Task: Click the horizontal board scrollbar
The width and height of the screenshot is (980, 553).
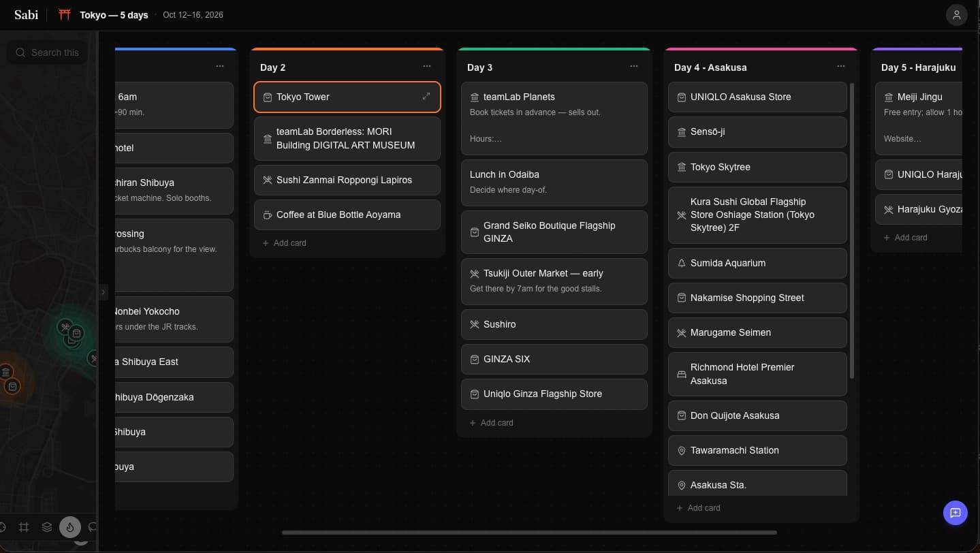Action: 529,532
